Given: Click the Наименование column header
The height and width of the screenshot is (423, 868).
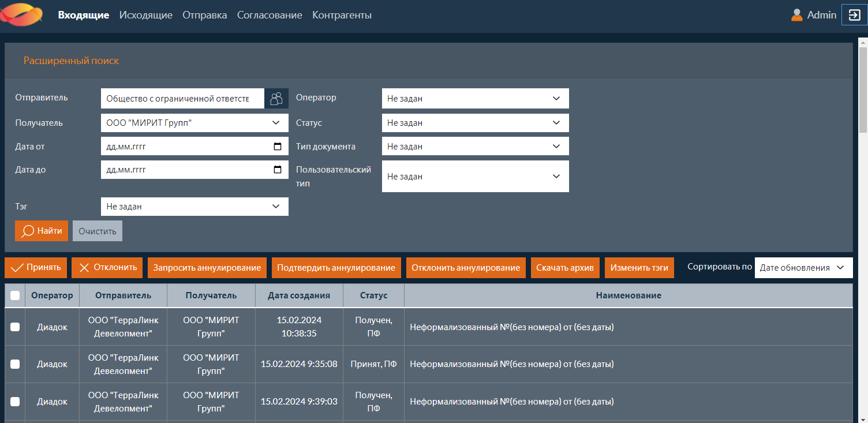Looking at the screenshot, I should (628, 295).
